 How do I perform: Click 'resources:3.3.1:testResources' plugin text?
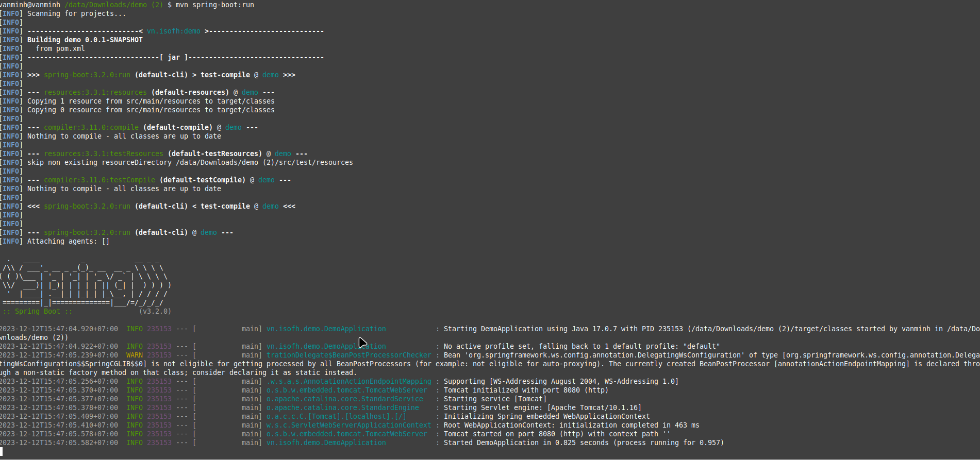(104, 154)
